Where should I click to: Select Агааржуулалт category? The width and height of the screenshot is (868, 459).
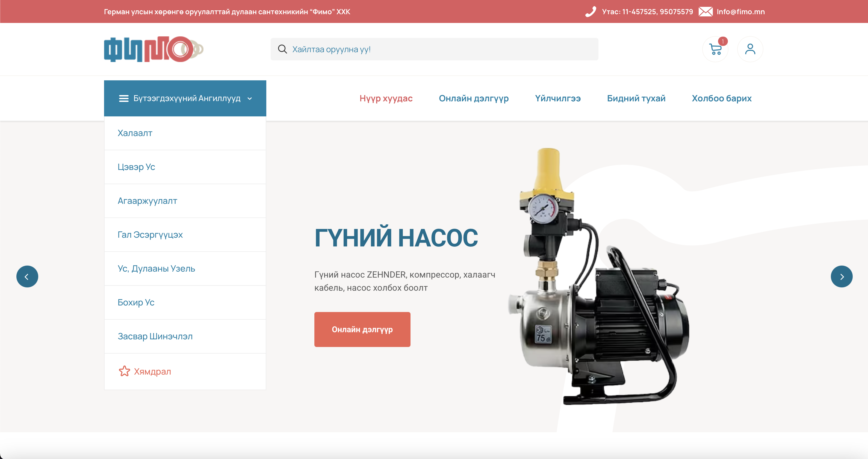pos(185,201)
